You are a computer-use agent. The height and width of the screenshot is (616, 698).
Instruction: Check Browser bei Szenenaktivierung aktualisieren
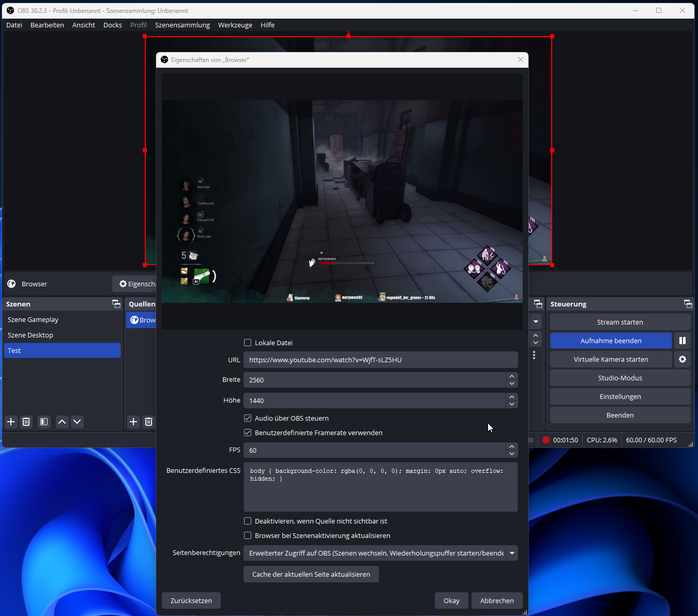248,535
